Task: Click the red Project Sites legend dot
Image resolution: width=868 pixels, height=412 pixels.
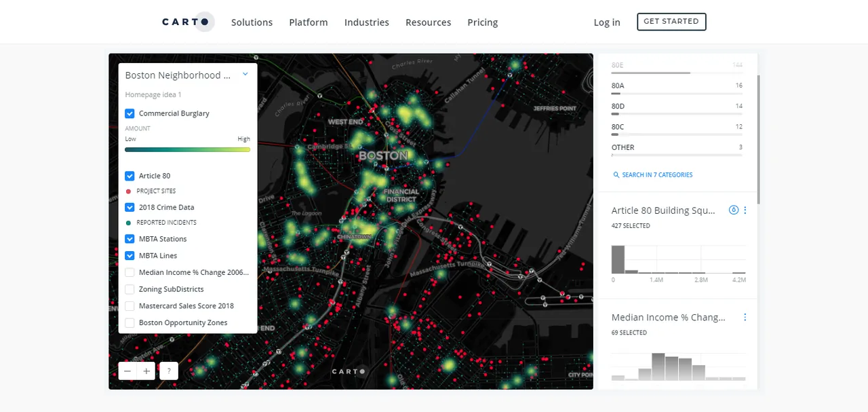Action: coord(129,191)
